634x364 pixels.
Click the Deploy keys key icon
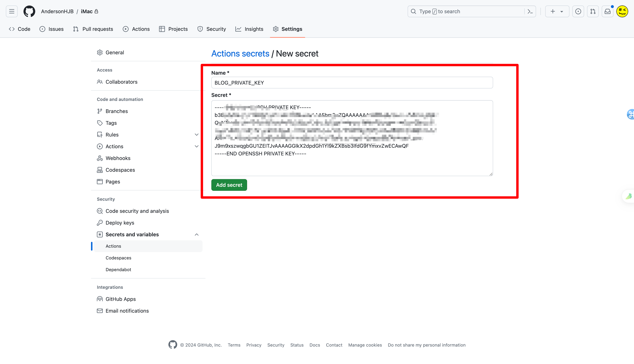100,223
